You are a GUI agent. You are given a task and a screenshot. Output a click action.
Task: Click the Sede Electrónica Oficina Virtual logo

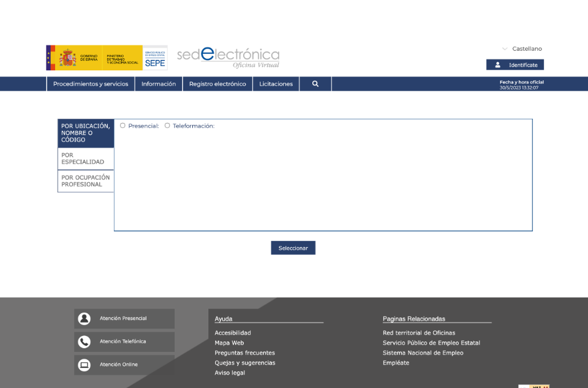pyautogui.click(x=228, y=58)
